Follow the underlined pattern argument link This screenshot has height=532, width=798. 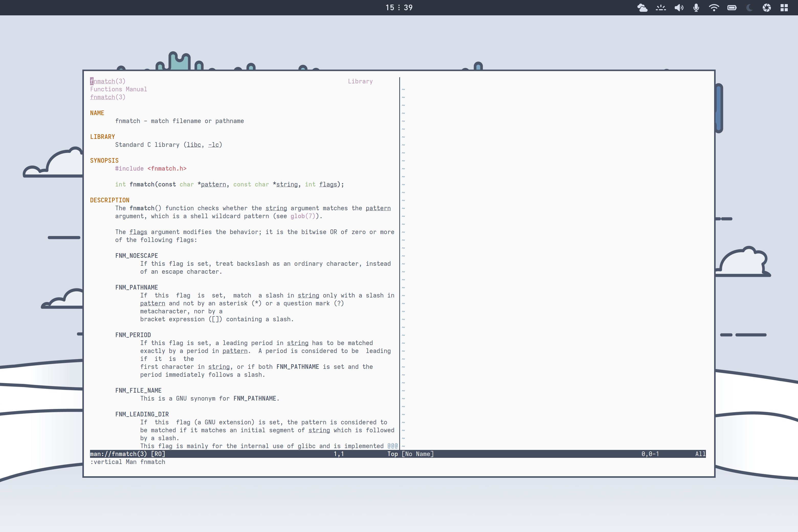click(x=378, y=208)
